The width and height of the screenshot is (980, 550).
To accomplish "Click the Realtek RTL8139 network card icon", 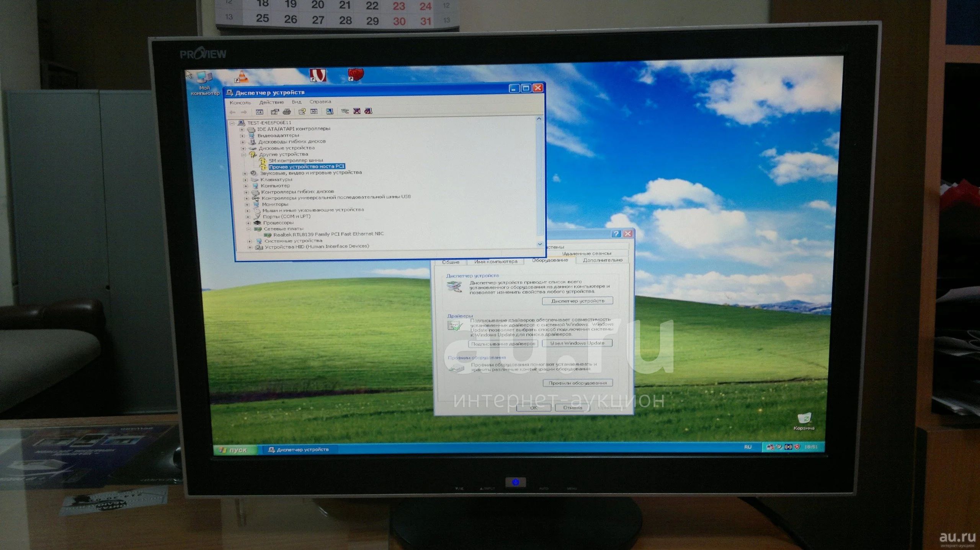I will [x=268, y=234].
